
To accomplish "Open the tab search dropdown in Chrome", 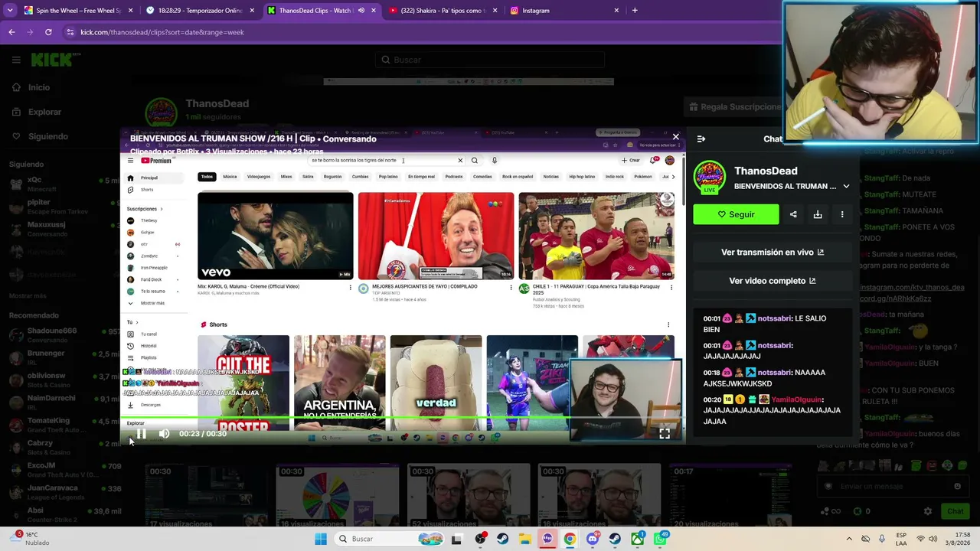I will click(11, 11).
